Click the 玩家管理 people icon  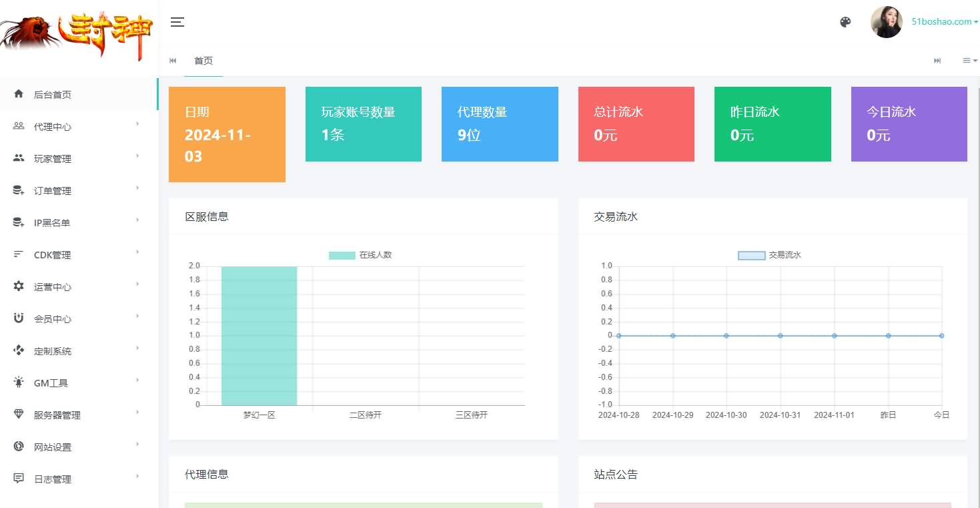click(x=18, y=158)
